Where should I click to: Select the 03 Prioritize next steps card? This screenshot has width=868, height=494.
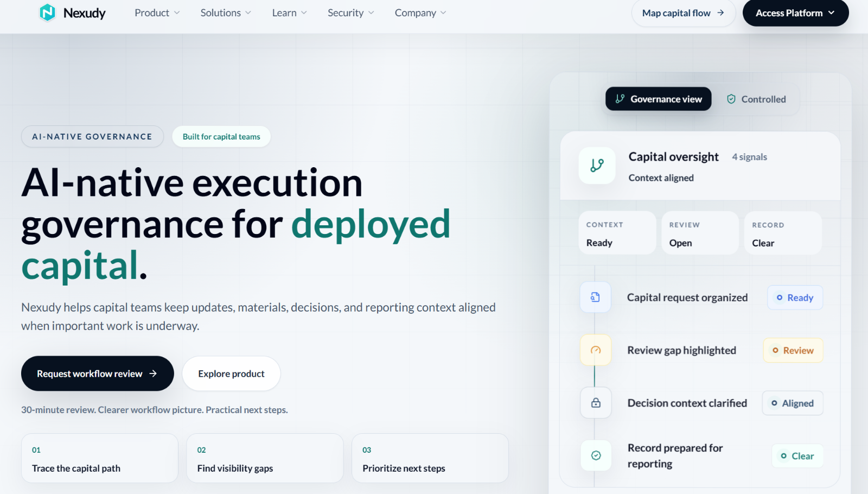click(x=430, y=458)
